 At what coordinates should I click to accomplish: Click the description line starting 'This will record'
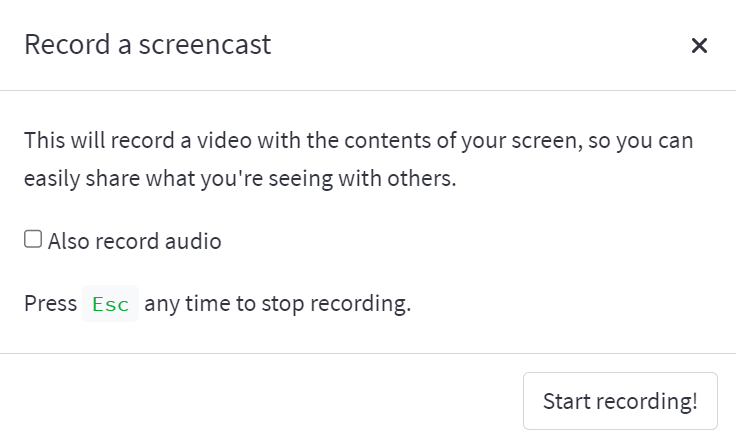(358, 140)
